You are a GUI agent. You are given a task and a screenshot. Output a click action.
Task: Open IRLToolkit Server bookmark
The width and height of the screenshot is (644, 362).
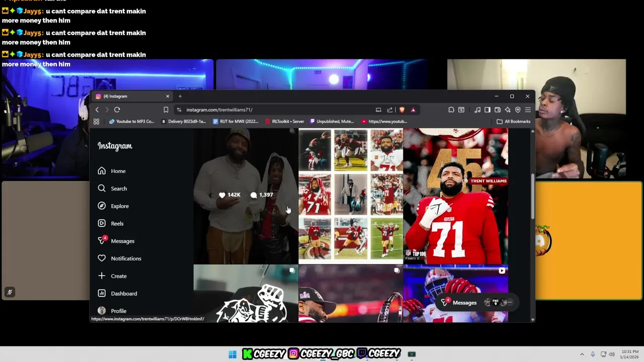tap(285, 121)
